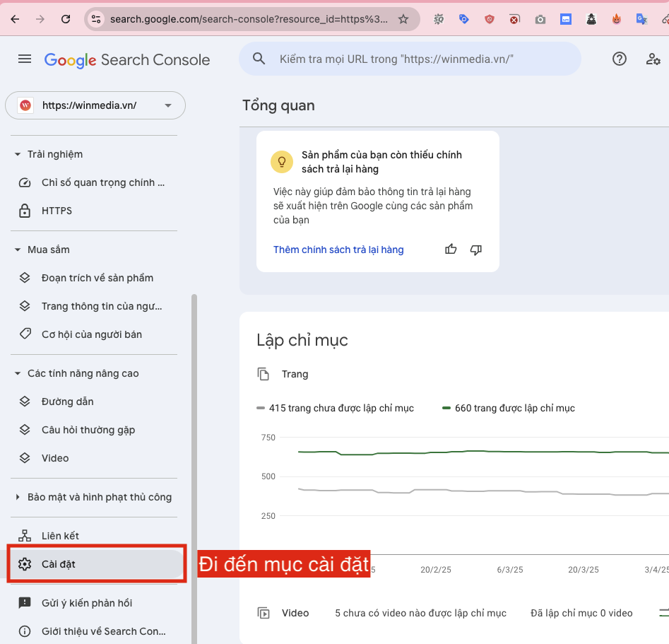Open Chỉ số quan trọng chính report
This screenshot has width=669, height=644.
click(x=93, y=183)
